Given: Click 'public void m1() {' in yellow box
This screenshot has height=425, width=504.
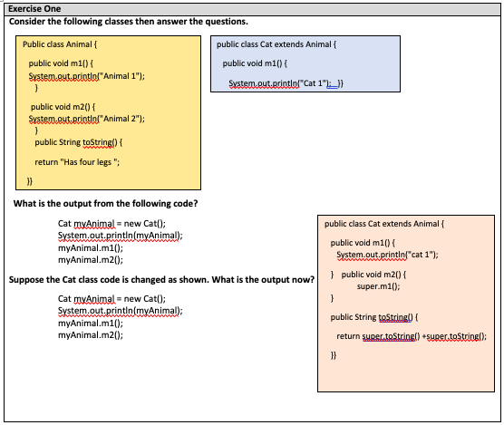Looking at the screenshot, I should (61, 63).
